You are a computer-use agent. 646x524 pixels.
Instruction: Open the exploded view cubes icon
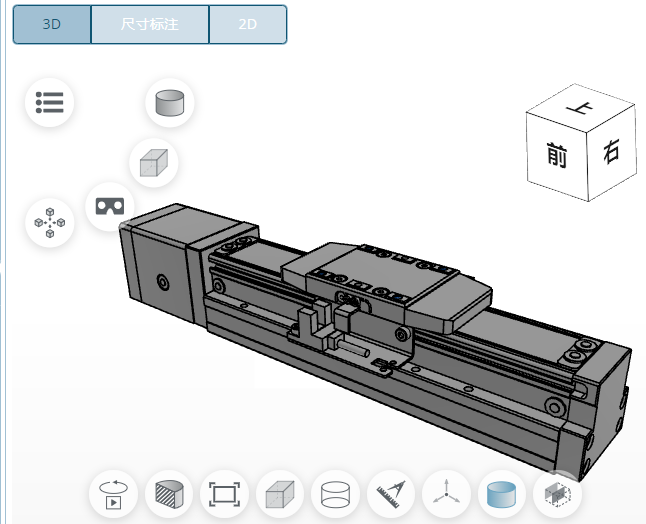pos(50,223)
